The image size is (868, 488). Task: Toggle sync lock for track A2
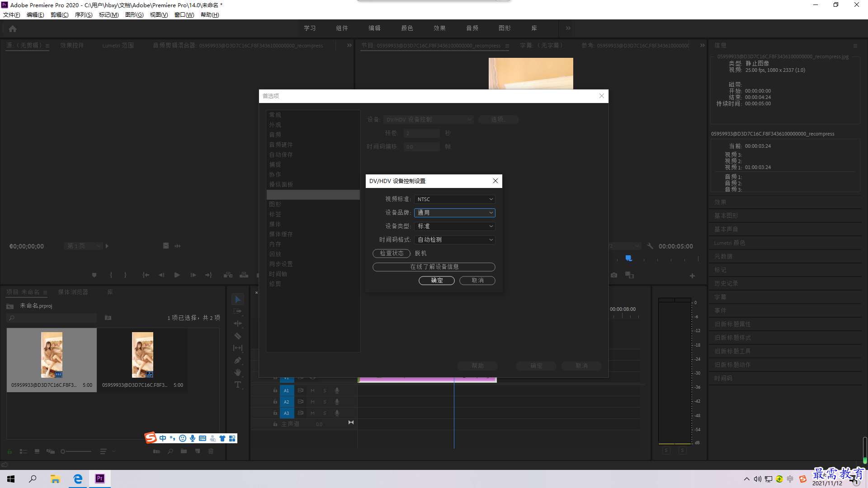click(301, 402)
